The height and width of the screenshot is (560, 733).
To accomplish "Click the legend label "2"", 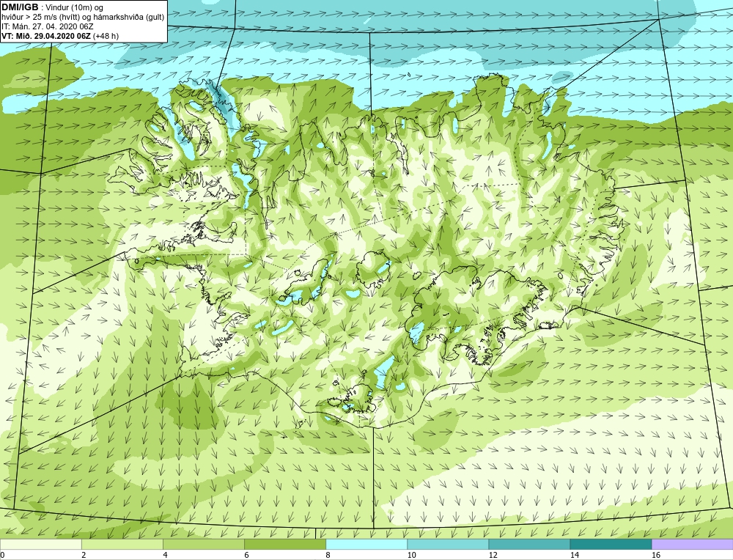I will 84,555.
